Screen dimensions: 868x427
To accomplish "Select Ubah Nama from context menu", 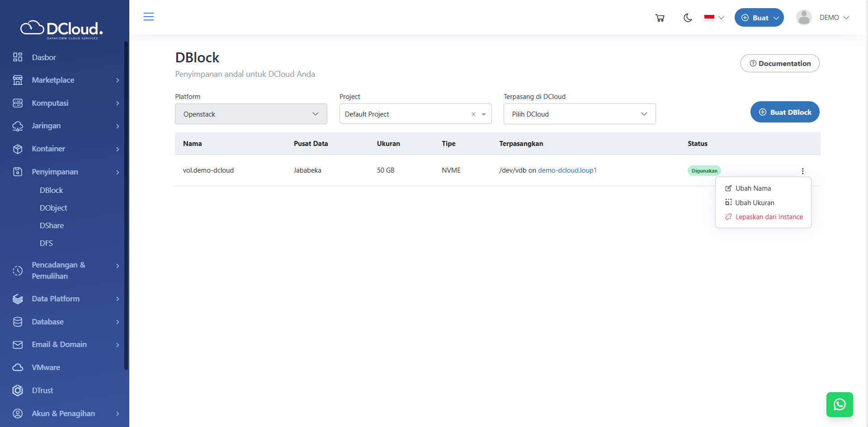I will pyautogui.click(x=753, y=188).
